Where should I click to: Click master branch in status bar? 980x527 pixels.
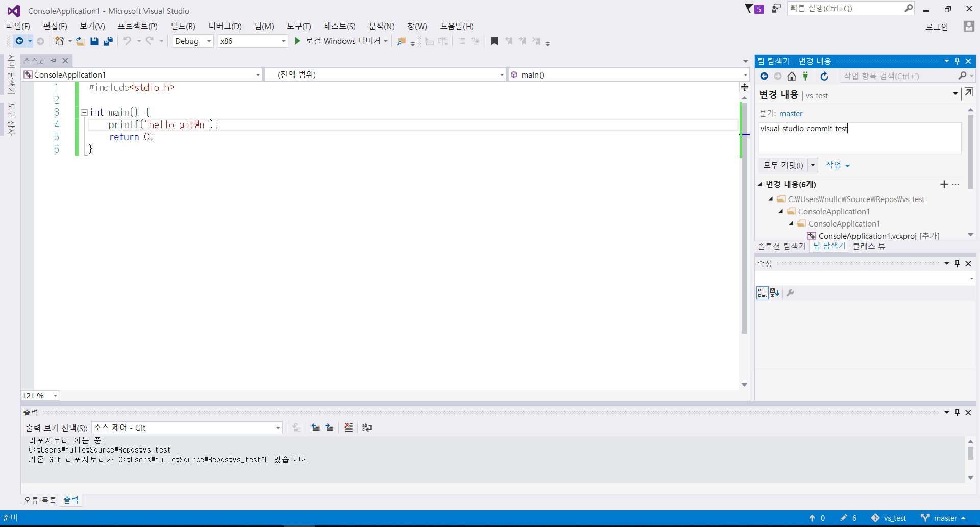[943, 518]
